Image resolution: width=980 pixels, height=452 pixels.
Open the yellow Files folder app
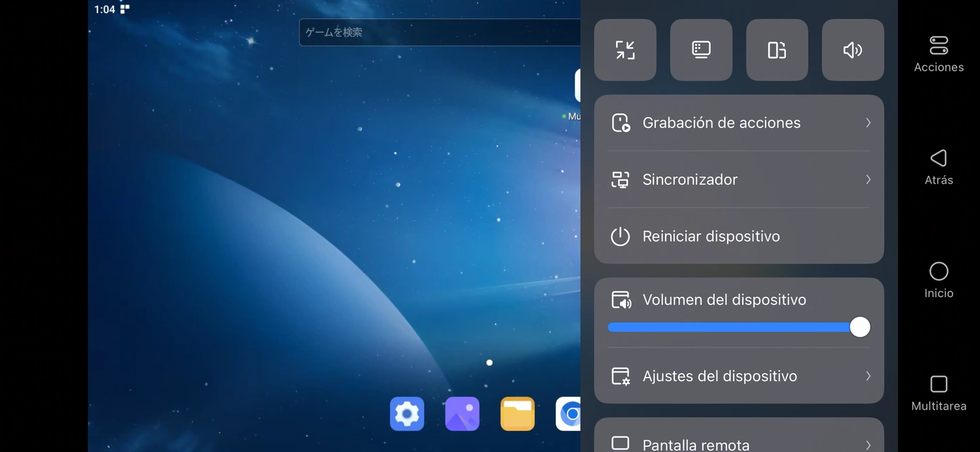point(517,414)
